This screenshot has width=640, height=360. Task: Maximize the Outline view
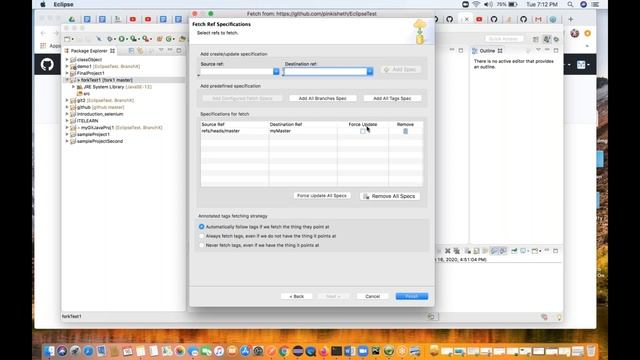[x=556, y=50]
